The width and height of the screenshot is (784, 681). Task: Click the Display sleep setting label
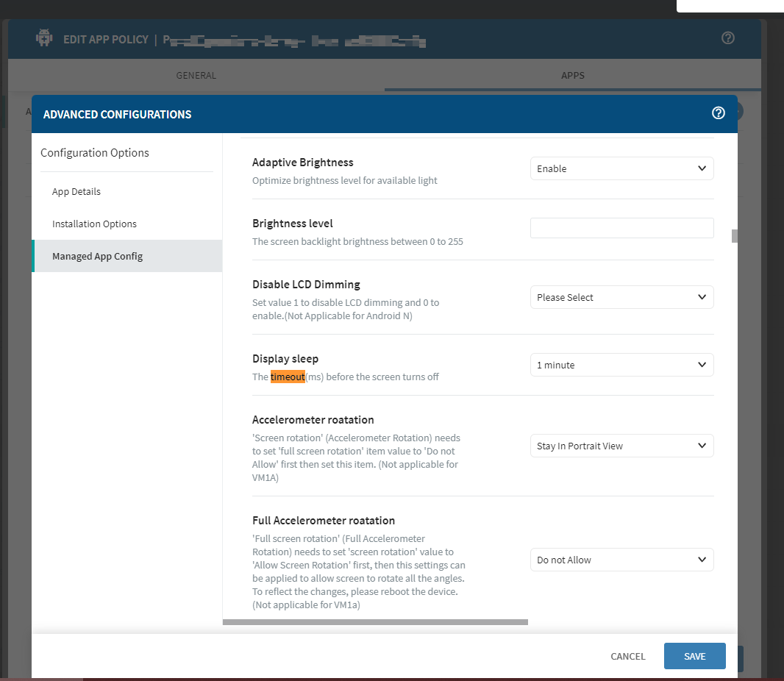coord(285,359)
